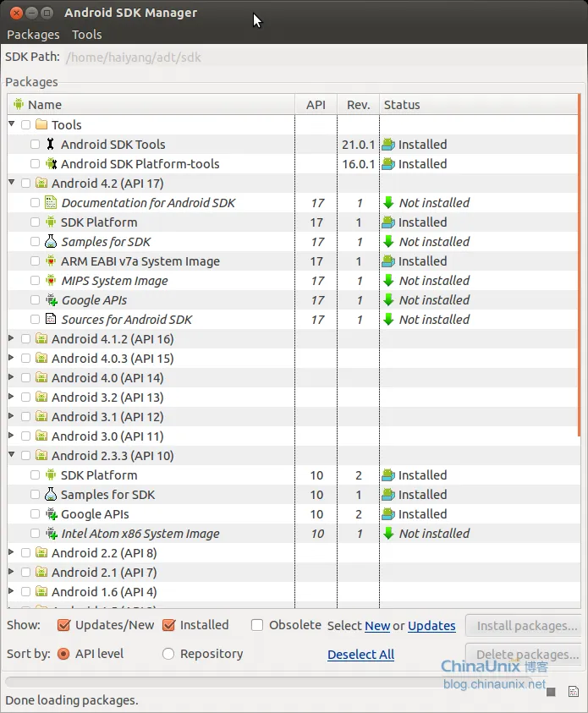Click the Updates selection link

(x=431, y=626)
